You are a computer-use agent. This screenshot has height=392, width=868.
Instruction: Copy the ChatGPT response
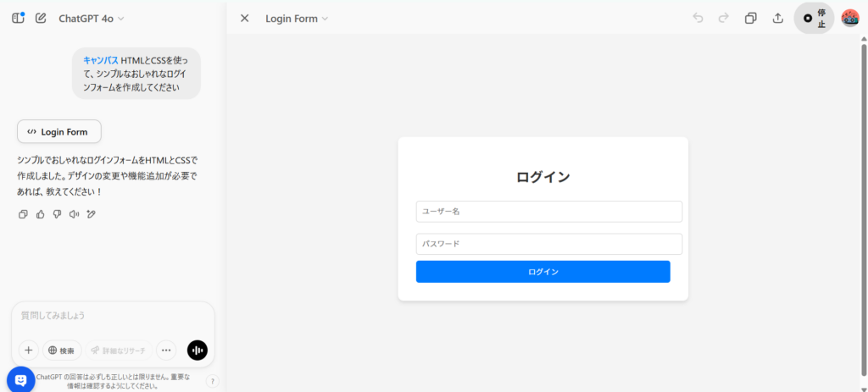click(23, 214)
